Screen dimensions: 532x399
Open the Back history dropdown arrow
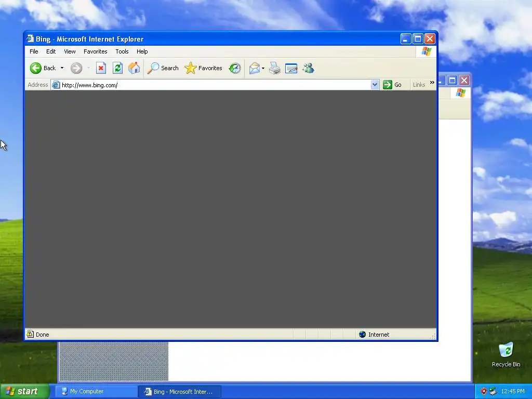click(62, 68)
